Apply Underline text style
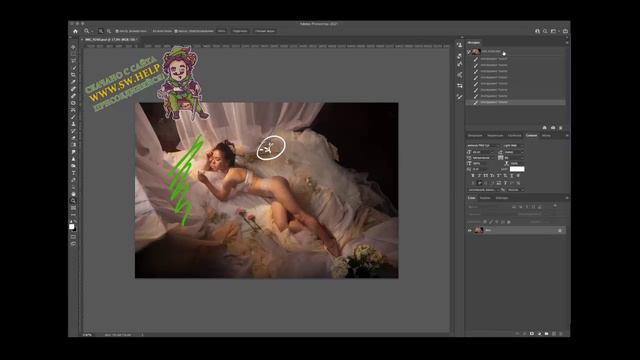The height and width of the screenshot is (360, 640). [x=512, y=176]
